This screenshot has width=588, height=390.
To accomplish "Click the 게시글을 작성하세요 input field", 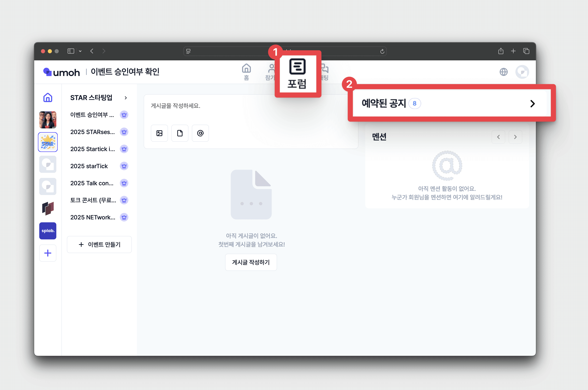I will (x=175, y=106).
